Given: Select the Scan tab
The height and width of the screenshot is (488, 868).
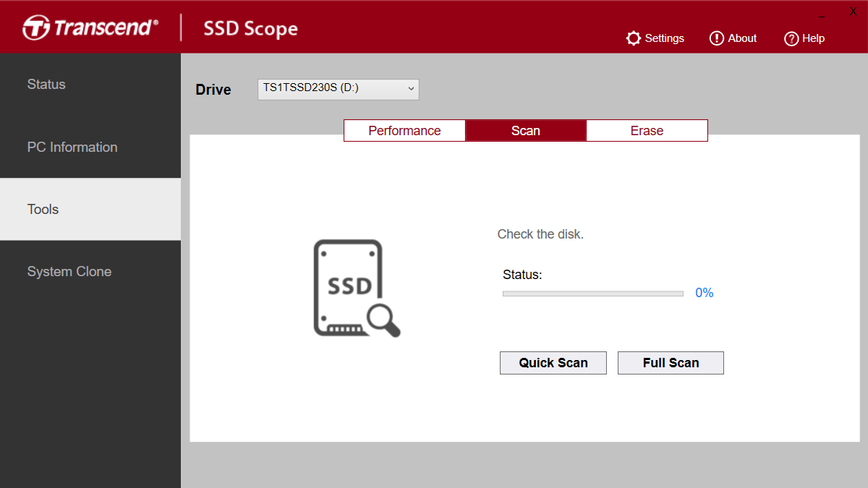Looking at the screenshot, I should [x=526, y=131].
